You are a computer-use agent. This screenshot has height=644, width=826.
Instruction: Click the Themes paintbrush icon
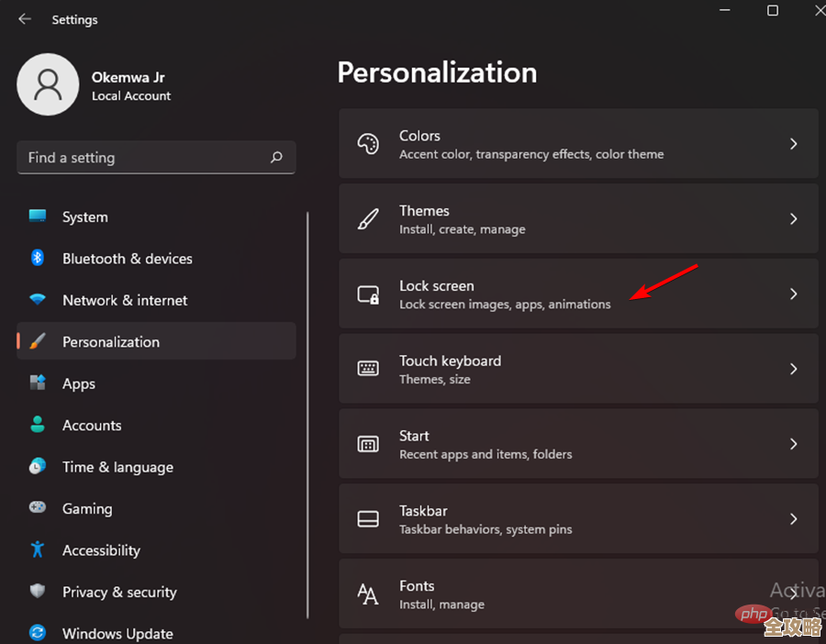(369, 219)
